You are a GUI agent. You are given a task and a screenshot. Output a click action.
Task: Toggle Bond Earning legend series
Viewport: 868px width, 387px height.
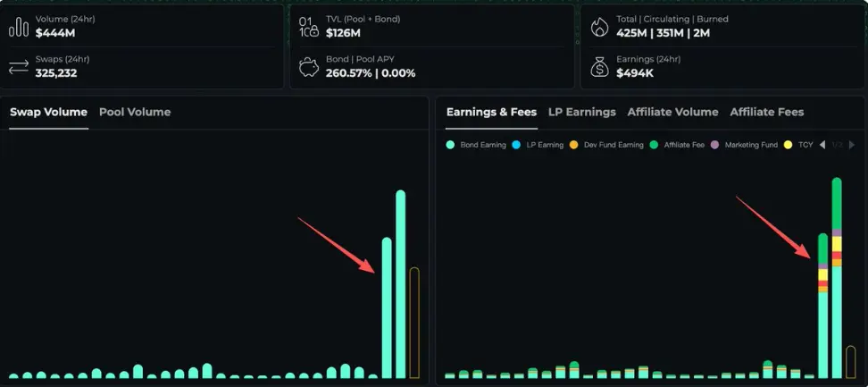[x=476, y=145]
